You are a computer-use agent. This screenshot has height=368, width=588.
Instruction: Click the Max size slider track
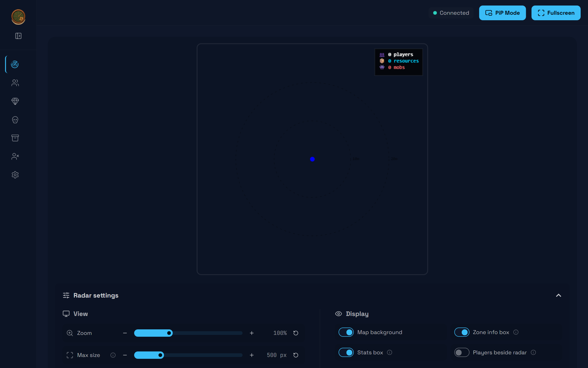(x=188, y=355)
